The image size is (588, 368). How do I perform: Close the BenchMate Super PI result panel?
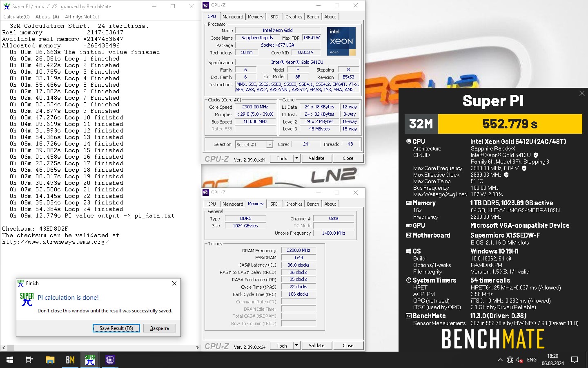582,94
